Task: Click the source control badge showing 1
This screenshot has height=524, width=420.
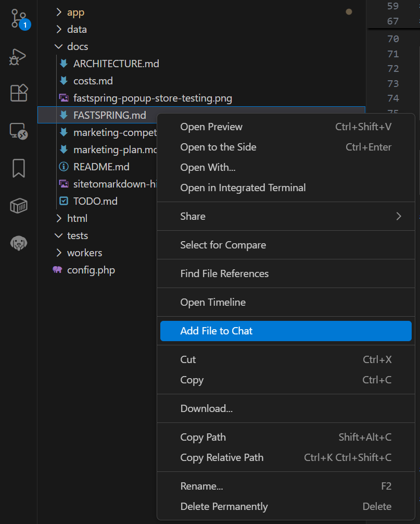Action: (25, 24)
